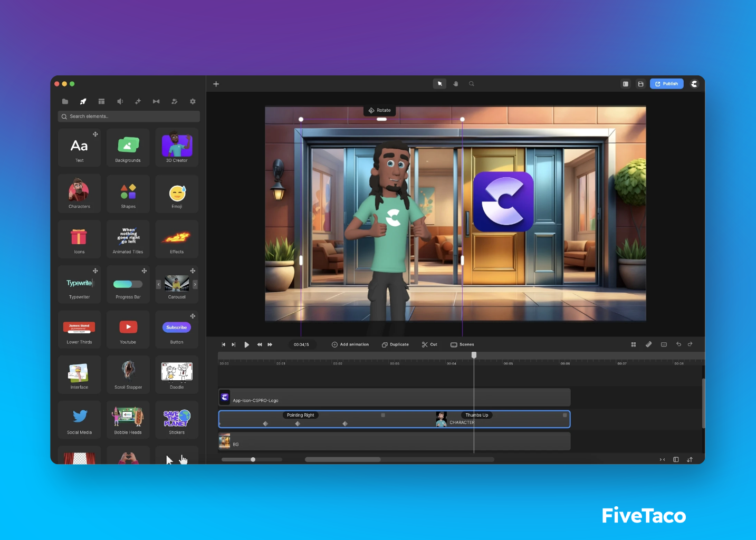Toggle the captions box icon

coord(664,344)
